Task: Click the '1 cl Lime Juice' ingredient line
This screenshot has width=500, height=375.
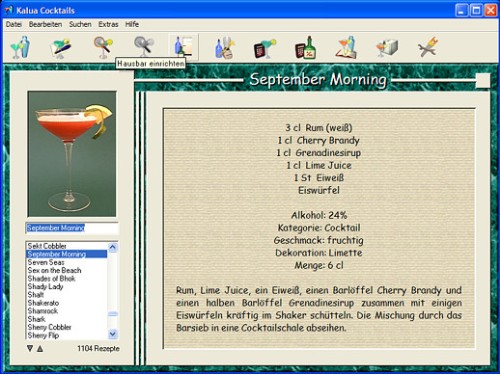Action: click(x=319, y=165)
